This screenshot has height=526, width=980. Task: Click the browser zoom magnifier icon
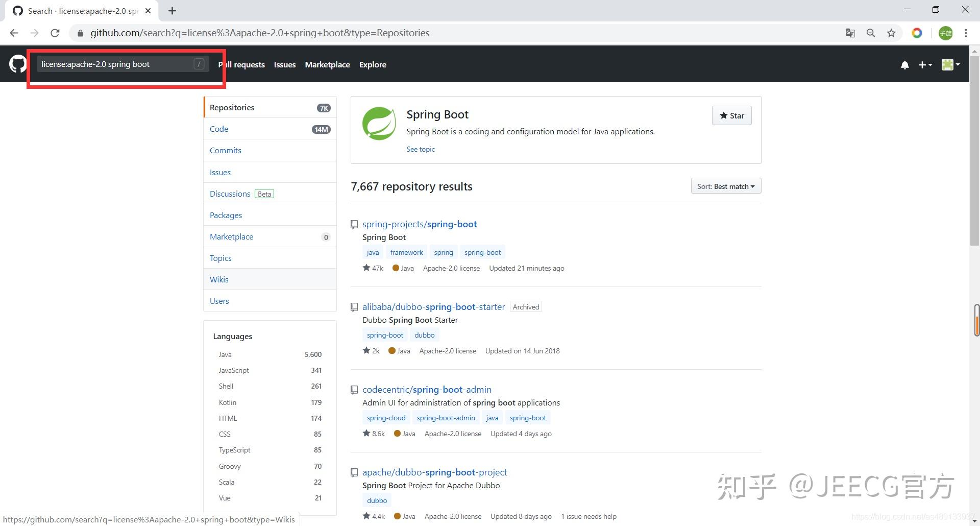(x=871, y=33)
